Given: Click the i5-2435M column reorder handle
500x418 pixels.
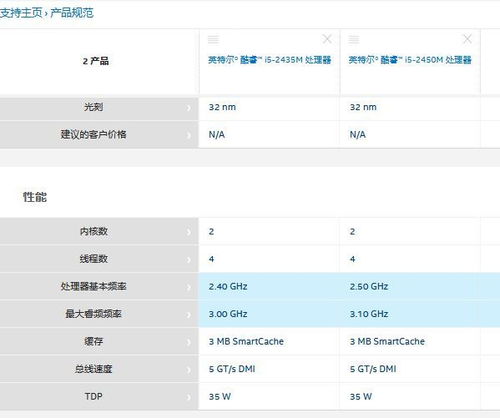Looking at the screenshot, I should [213, 39].
